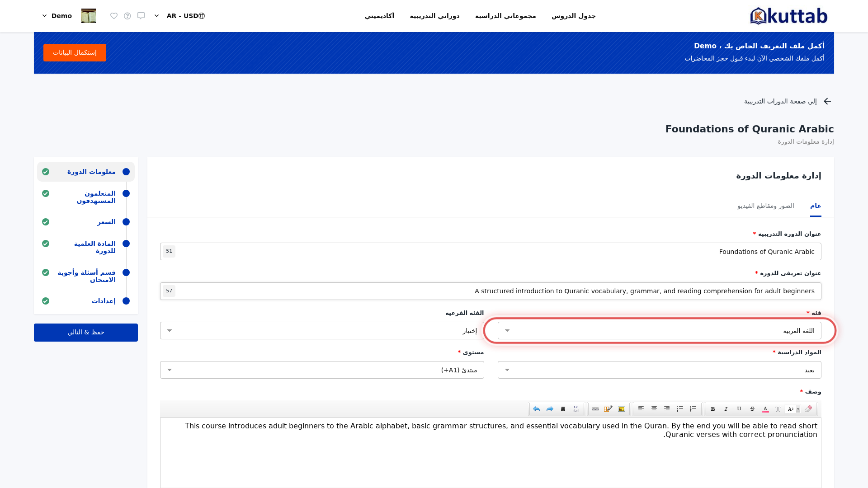868x488 pixels.
Task: Go to معلومات الدورة step in sidebar
Action: tap(86, 172)
